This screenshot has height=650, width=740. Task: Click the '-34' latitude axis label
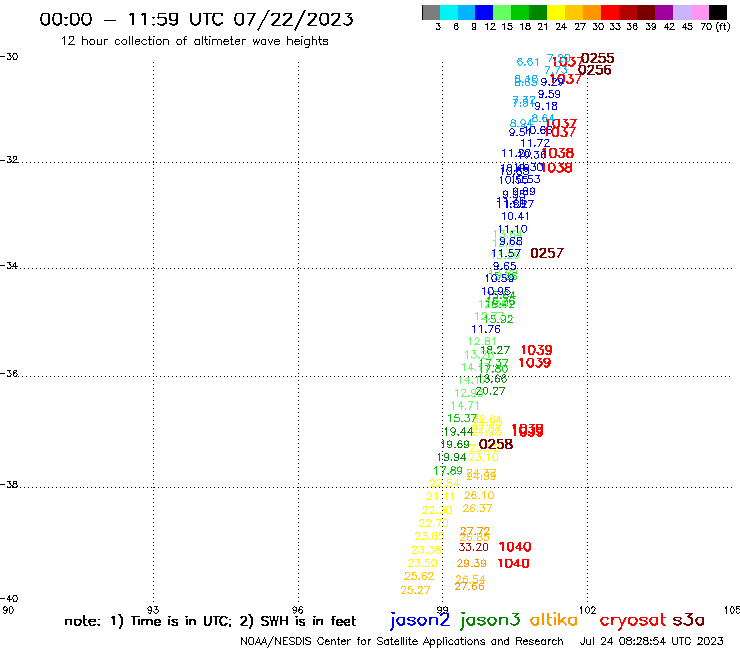tap(9, 266)
